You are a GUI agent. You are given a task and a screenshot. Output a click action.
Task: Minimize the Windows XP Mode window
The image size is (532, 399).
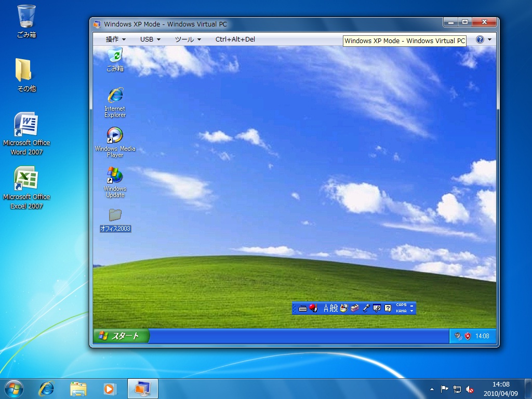tap(451, 22)
